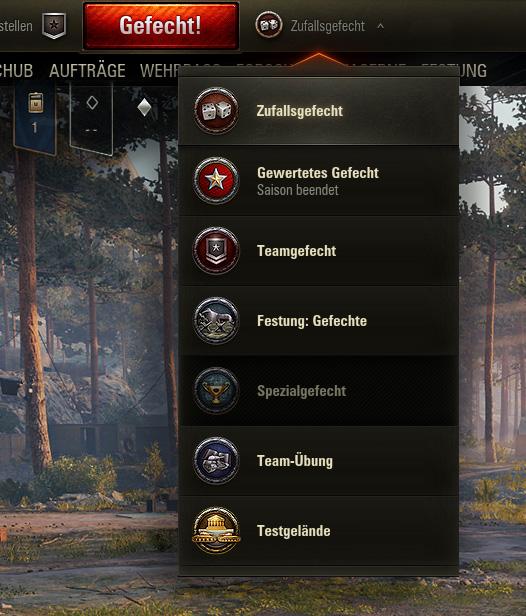Select Zufallsgefecht from the mode list

[319, 111]
